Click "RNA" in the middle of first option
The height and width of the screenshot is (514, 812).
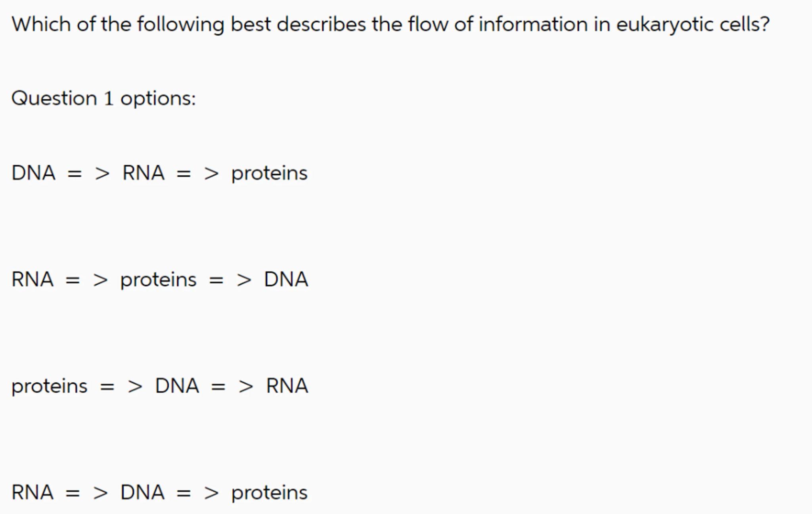pos(143,173)
